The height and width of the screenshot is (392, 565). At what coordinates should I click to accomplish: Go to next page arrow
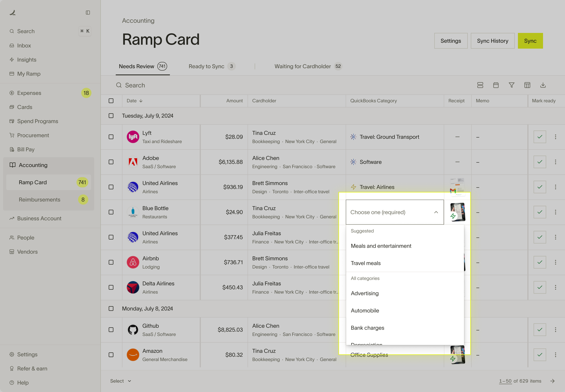tap(552, 381)
